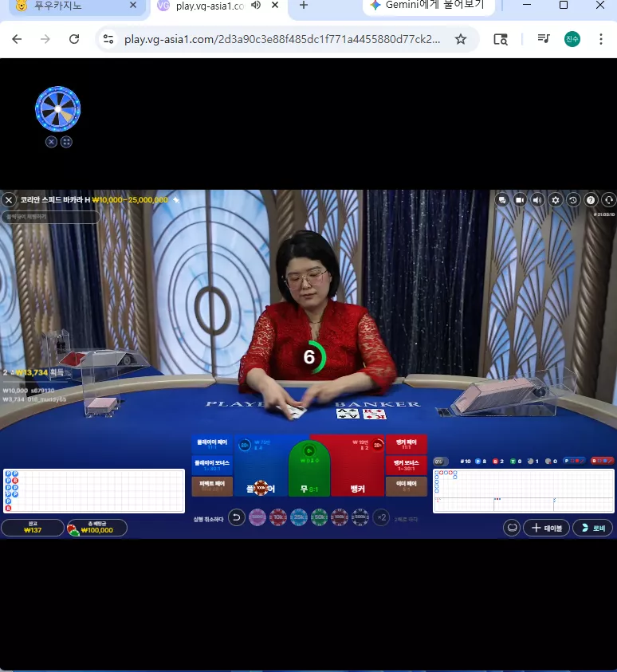Open the live chat icon

click(501, 200)
